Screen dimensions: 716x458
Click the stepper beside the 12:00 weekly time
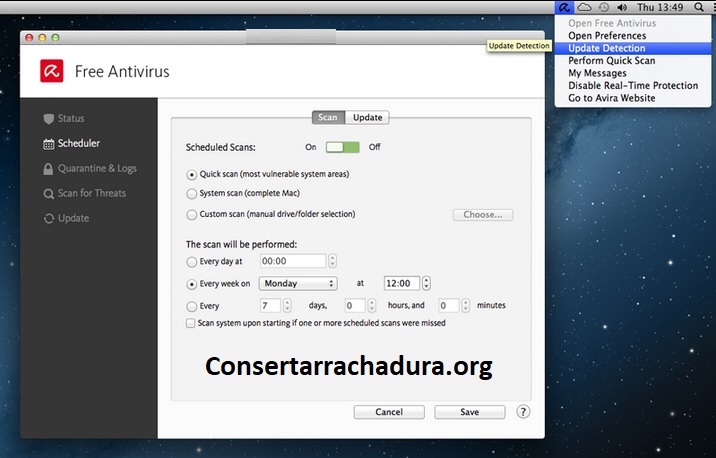coord(426,284)
